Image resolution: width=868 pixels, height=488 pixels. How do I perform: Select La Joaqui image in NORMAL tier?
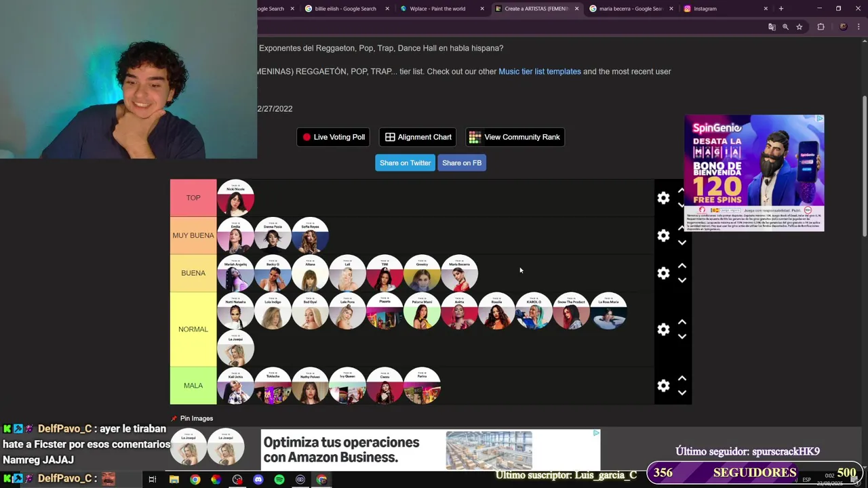coord(235,348)
